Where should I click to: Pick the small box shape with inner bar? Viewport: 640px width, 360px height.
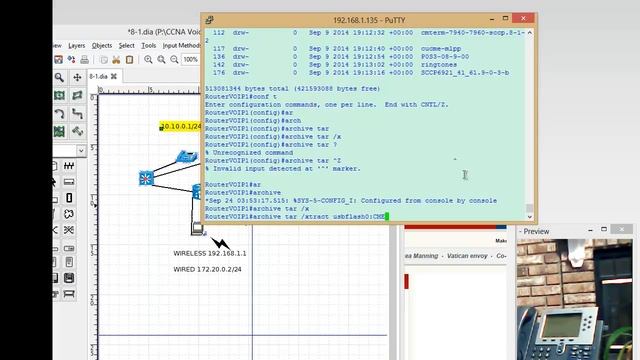click(69, 248)
